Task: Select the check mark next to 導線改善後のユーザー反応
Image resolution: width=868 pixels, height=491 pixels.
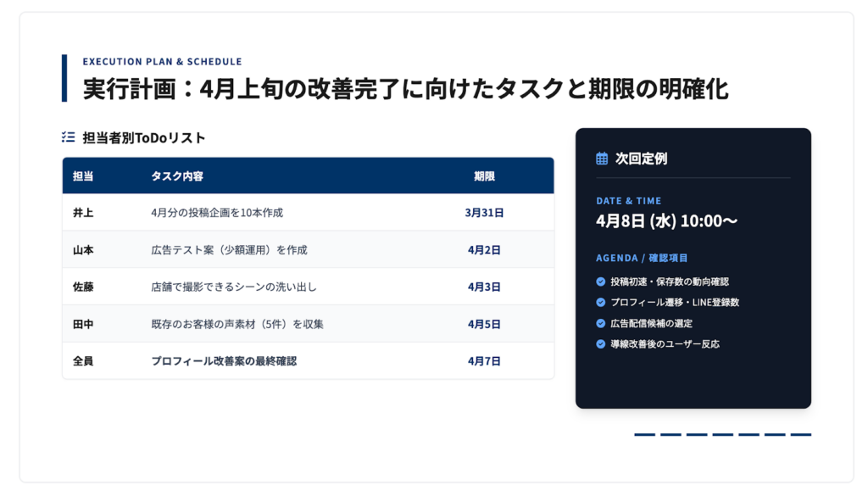Action: [601, 344]
